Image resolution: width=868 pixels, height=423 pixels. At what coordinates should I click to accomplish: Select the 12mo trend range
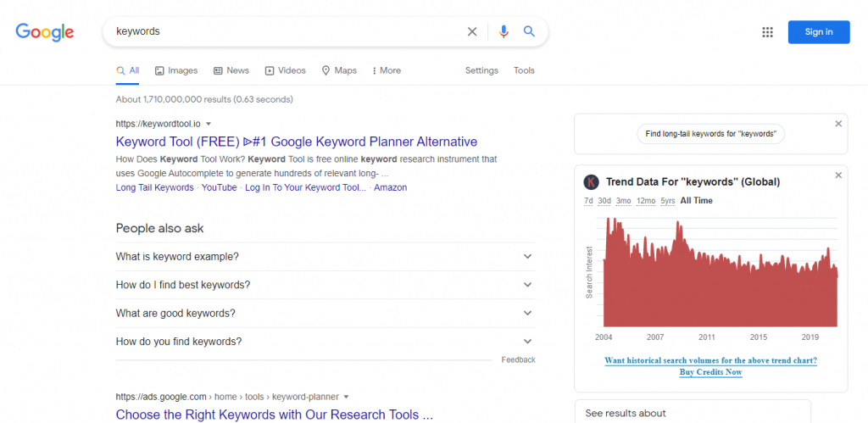click(x=646, y=201)
